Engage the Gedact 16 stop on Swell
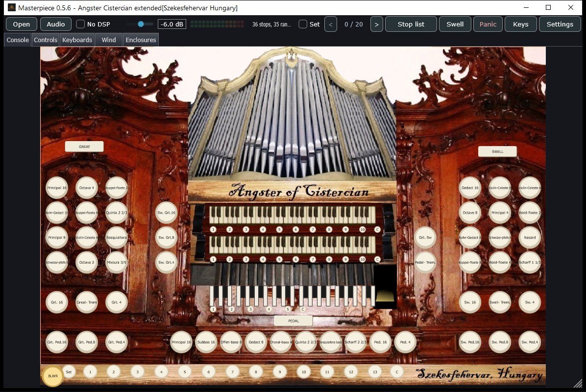 [470, 188]
